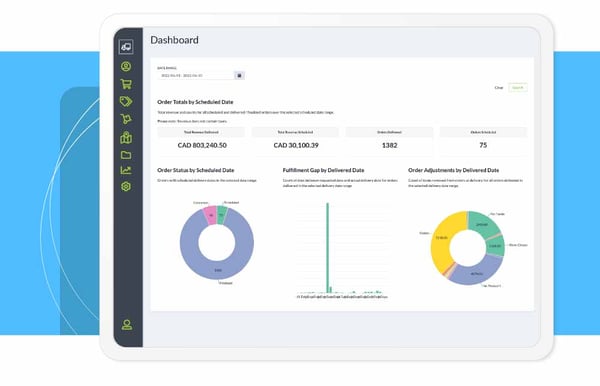Click the '1382' orders delivered value

(390, 145)
